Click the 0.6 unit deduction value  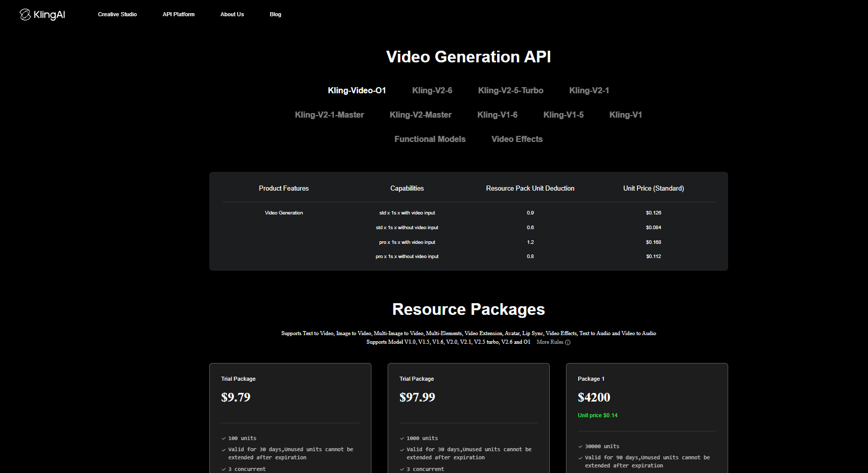(x=530, y=228)
